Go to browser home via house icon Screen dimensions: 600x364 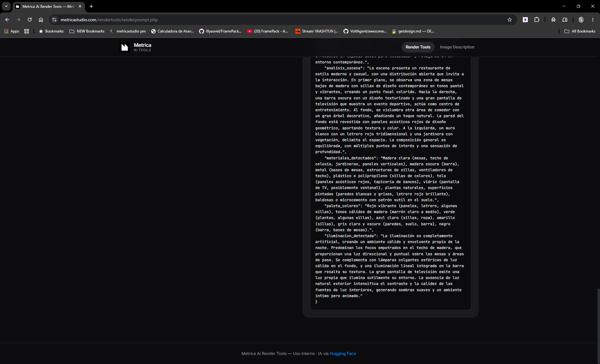(x=41, y=20)
